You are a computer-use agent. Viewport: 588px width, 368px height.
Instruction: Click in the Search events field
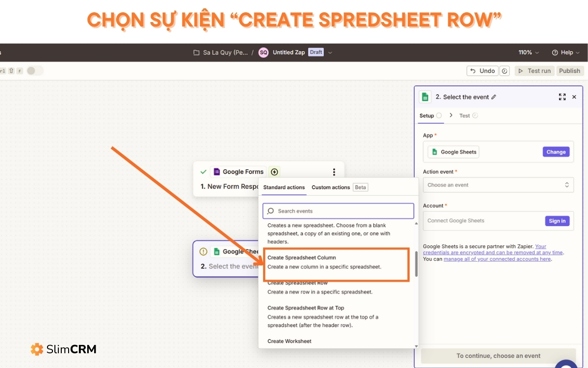coord(338,211)
